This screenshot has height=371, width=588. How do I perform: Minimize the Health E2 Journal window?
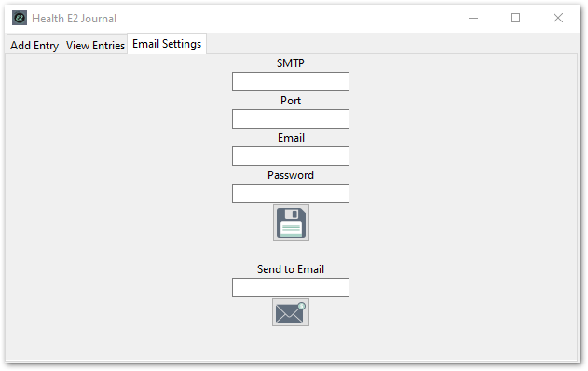[x=473, y=18]
